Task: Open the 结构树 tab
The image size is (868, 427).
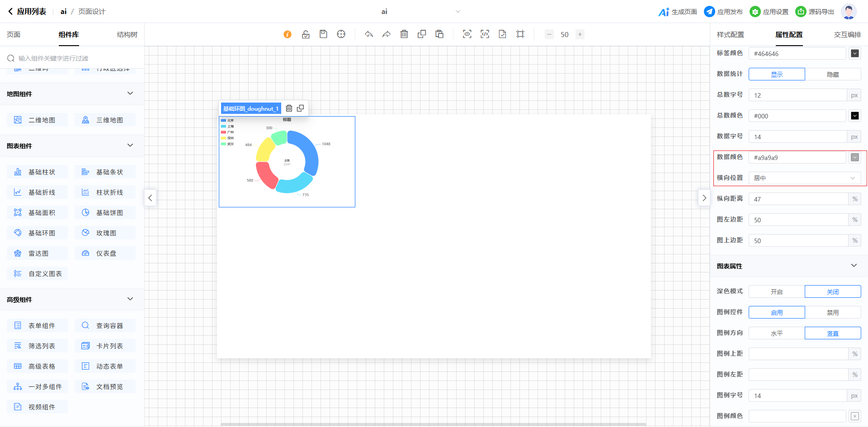Action: click(127, 35)
